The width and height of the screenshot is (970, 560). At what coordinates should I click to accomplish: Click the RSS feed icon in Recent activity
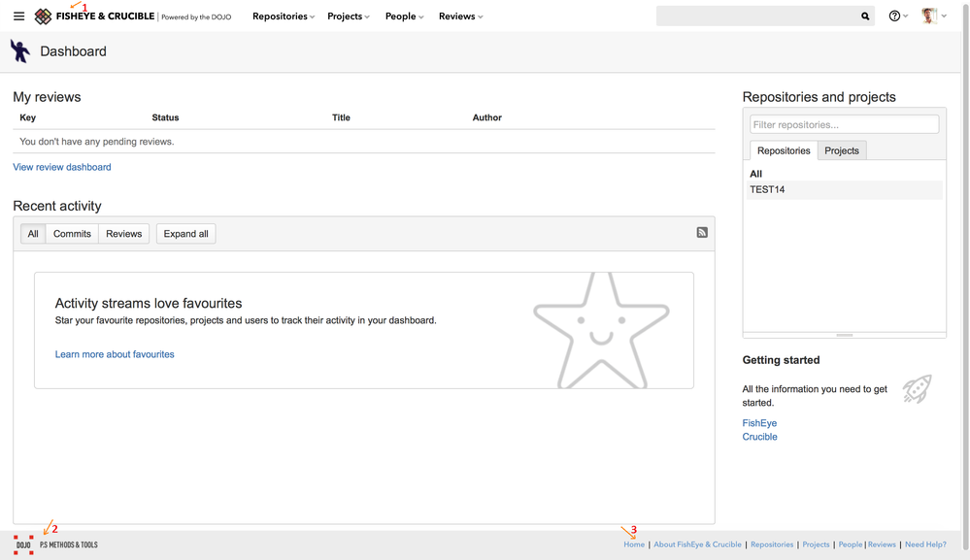pyautogui.click(x=702, y=232)
